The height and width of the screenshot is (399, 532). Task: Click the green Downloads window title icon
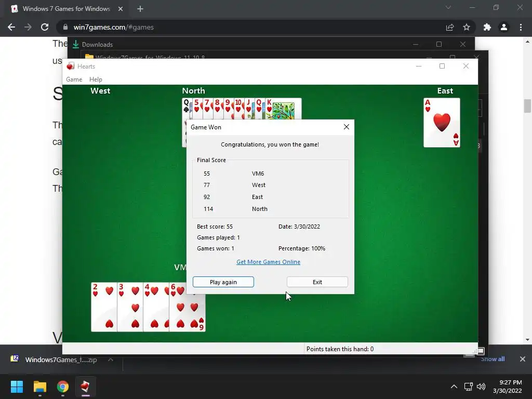(76, 44)
